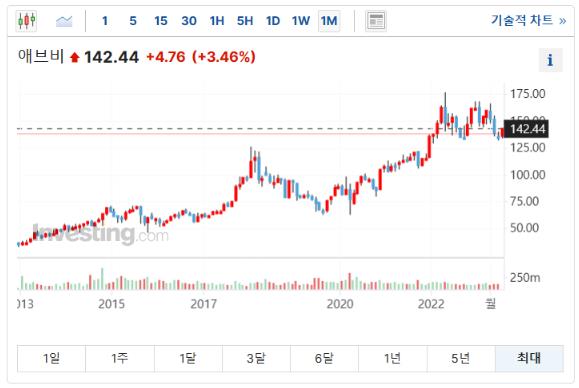The height and width of the screenshot is (388, 579).
Task: Select the 5 minute interval
Action: tap(133, 21)
